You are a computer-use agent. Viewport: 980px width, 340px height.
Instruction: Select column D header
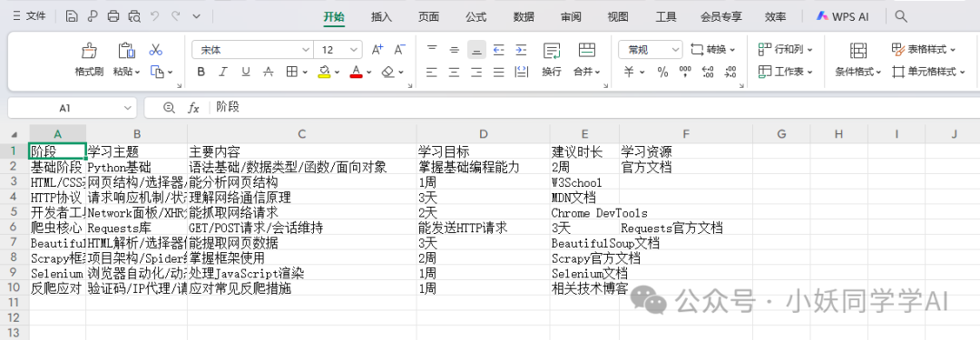click(483, 133)
